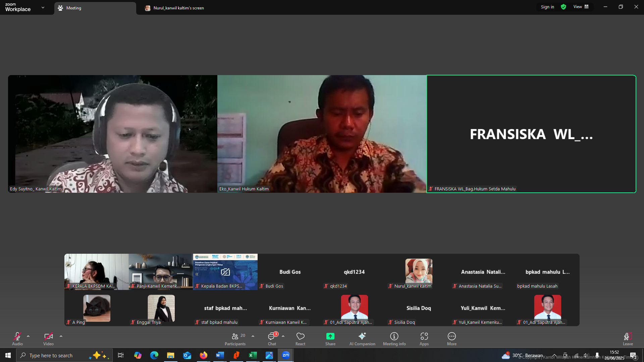
Task: Start camera with the Video button
Action: [x=48, y=339]
